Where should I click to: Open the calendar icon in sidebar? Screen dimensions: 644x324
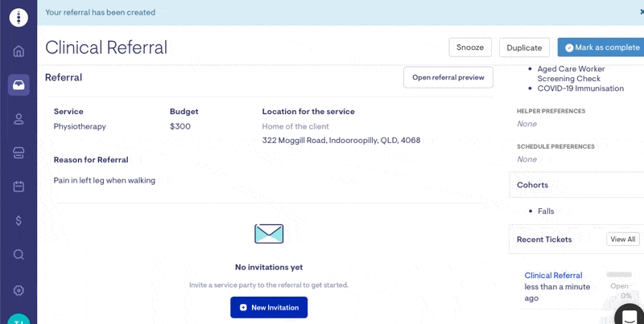click(19, 187)
